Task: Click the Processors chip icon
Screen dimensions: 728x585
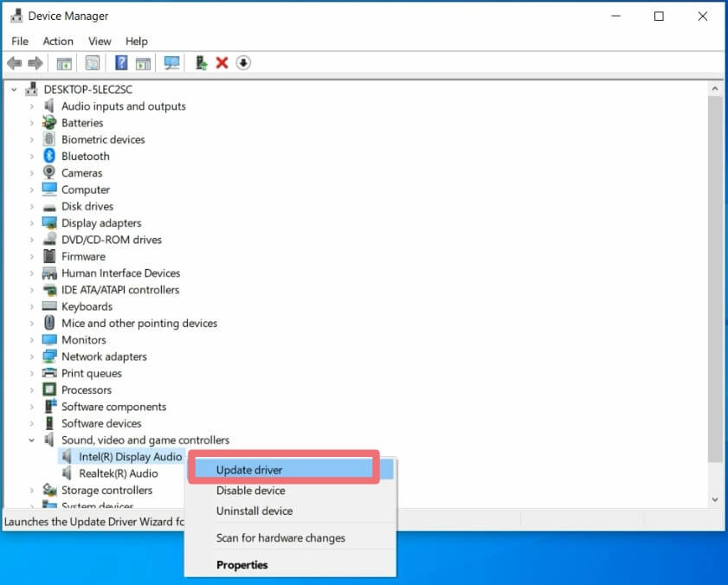Action: point(49,389)
